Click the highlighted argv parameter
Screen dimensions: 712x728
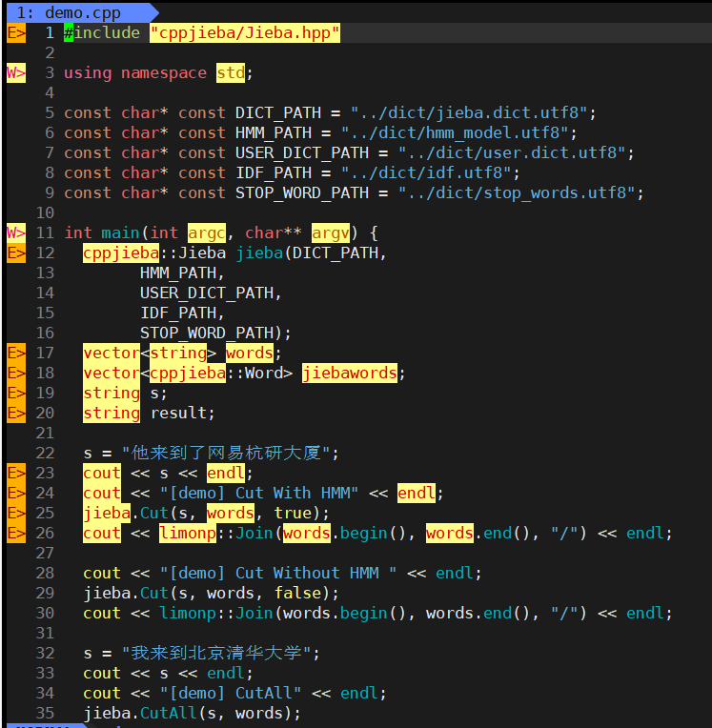pos(330,233)
